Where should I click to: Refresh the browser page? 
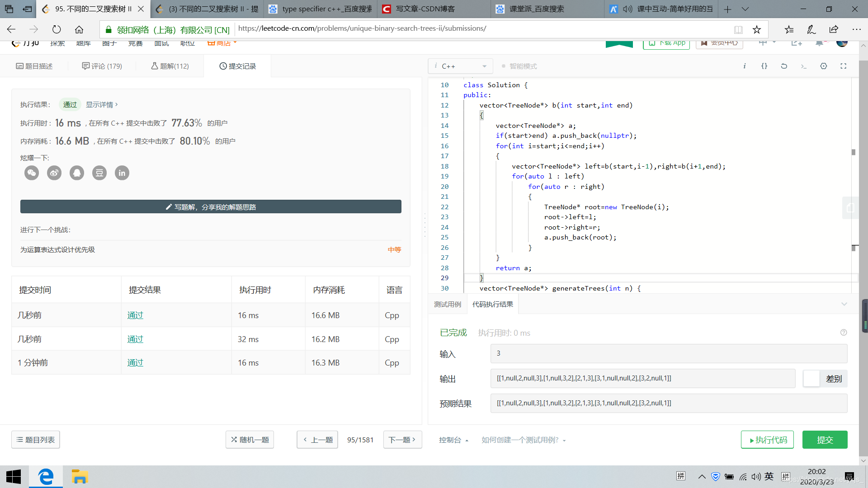click(x=57, y=29)
